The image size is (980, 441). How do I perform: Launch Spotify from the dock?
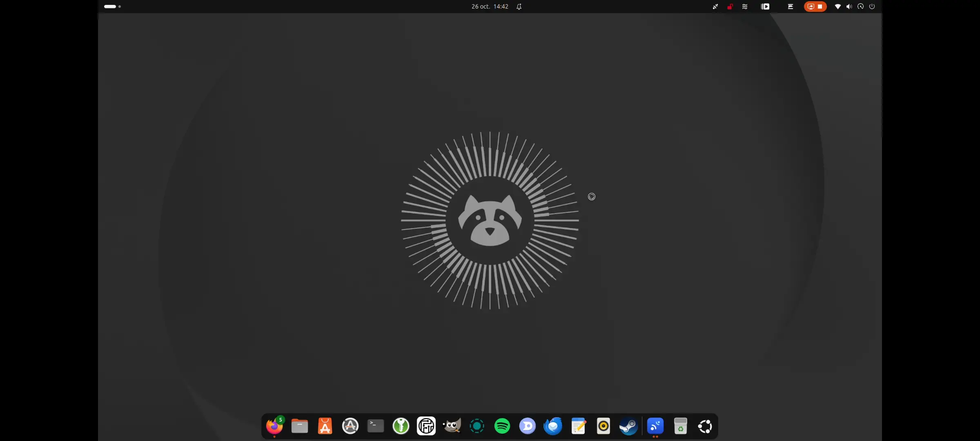pos(502,426)
